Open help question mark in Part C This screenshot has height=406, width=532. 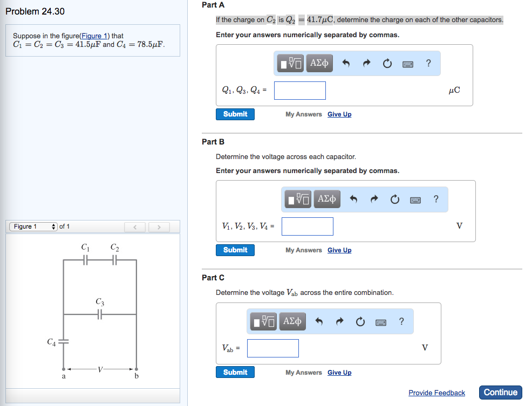[x=401, y=321]
